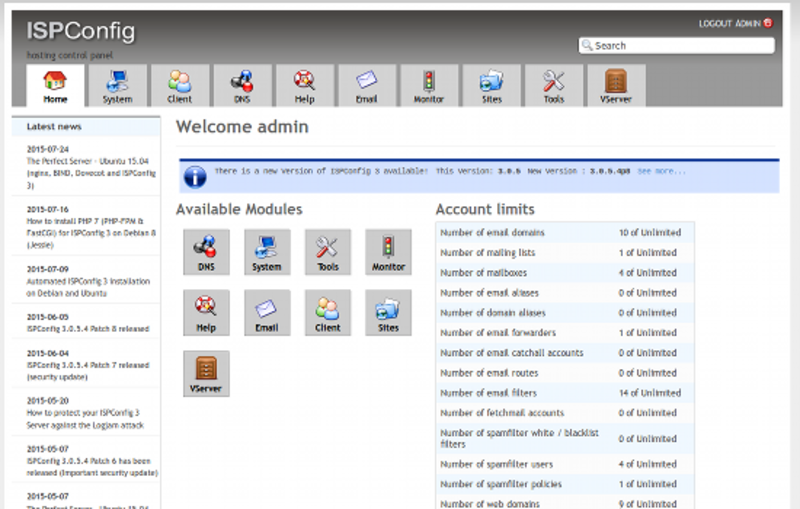Image resolution: width=800 pixels, height=509 pixels.
Task: Click the 'Welcome admin' heading
Action: pyautogui.click(x=242, y=126)
